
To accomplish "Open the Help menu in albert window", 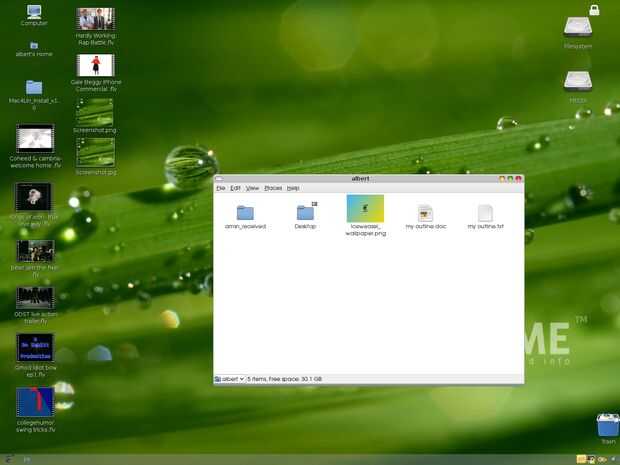I will click(x=293, y=188).
